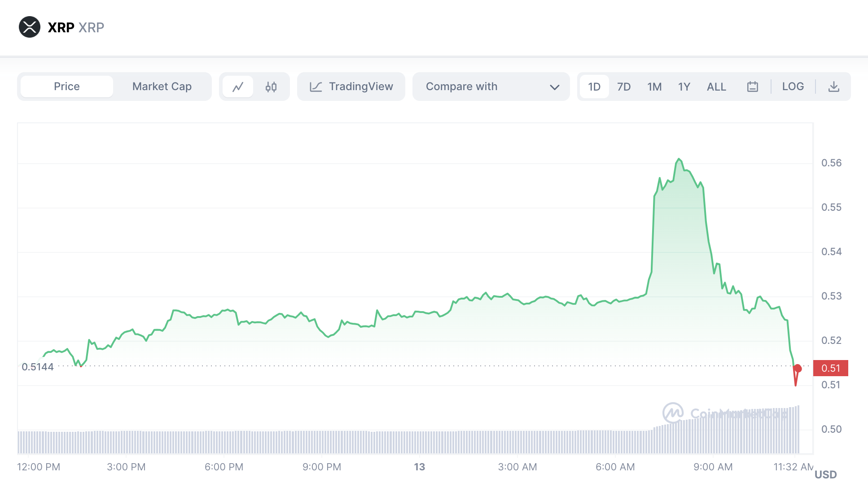Image resolution: width=868 pixels, height=495 pixels.
Task: Open the TradingView chart
Action: [351, 87]
